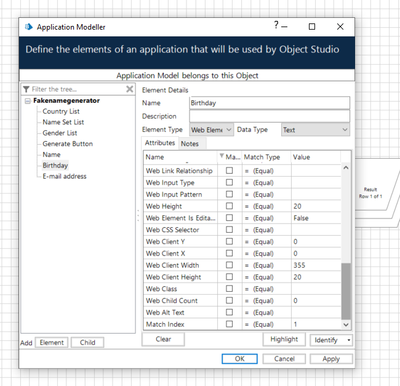Click the Value column header
The height and width of the screenshot is (386, 400).
(316, 157)
